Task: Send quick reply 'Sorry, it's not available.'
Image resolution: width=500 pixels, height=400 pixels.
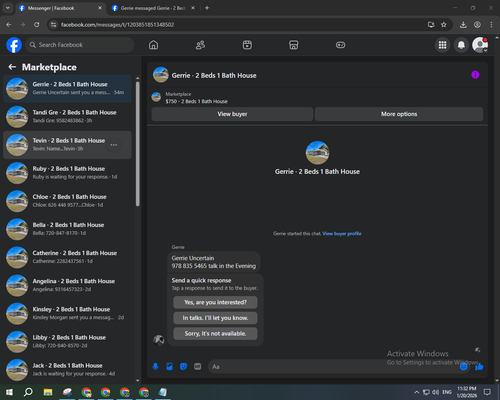Action: pyautogui.click(x=215, y=333)
